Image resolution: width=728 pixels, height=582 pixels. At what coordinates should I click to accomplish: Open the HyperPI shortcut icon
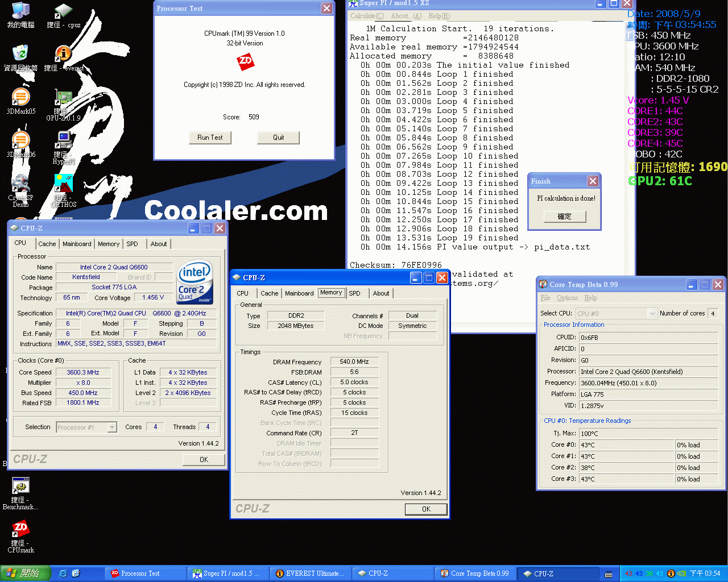coord(63,147)
